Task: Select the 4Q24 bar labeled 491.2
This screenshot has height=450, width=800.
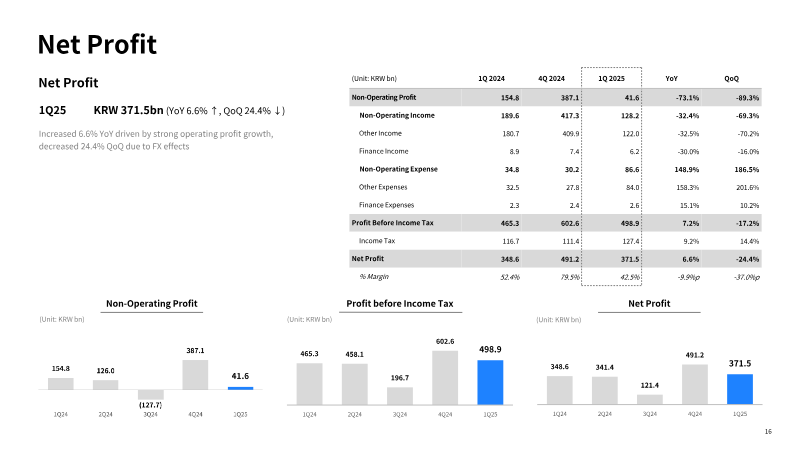Action: pos(695,384)
